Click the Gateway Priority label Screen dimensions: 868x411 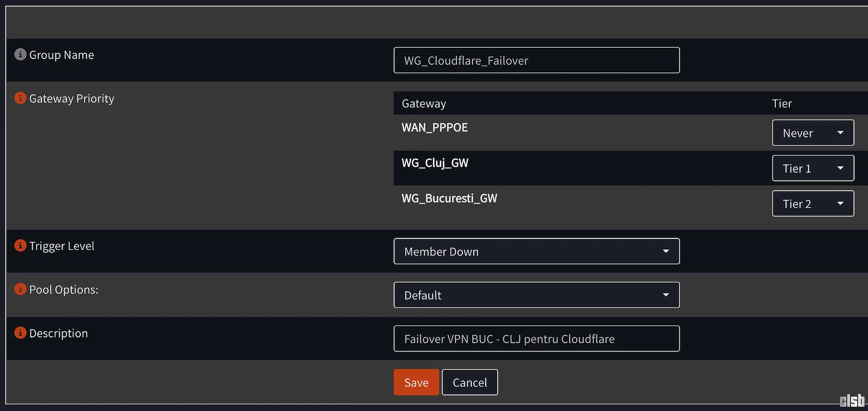pyautogui.click(x=71, y=98)
